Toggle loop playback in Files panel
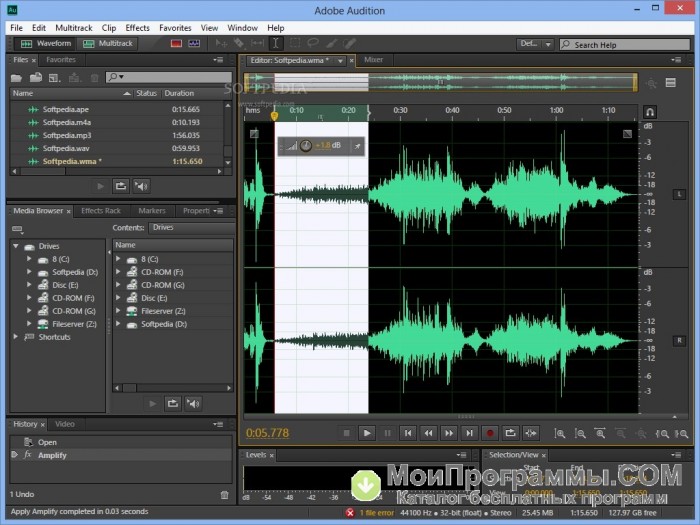The height and width of the screenshot is (525, 700). [121, 186]
